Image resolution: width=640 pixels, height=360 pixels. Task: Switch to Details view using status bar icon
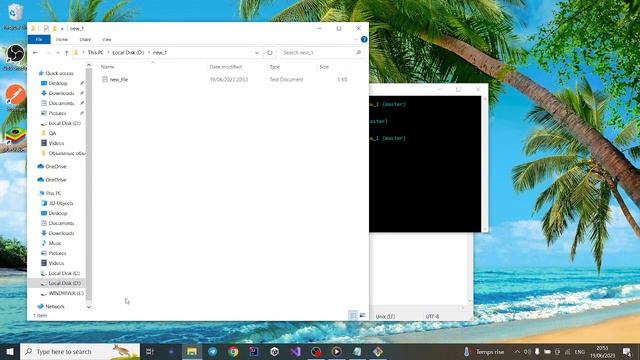pyautogui.click(x=353, y=316)
